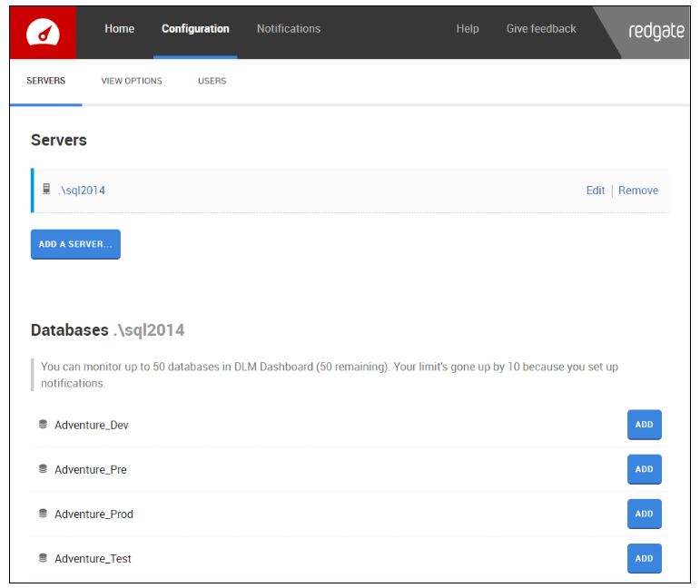Select the Adventure_Test database name
This screenshot has width=700, height=588.
click(93, 559)
